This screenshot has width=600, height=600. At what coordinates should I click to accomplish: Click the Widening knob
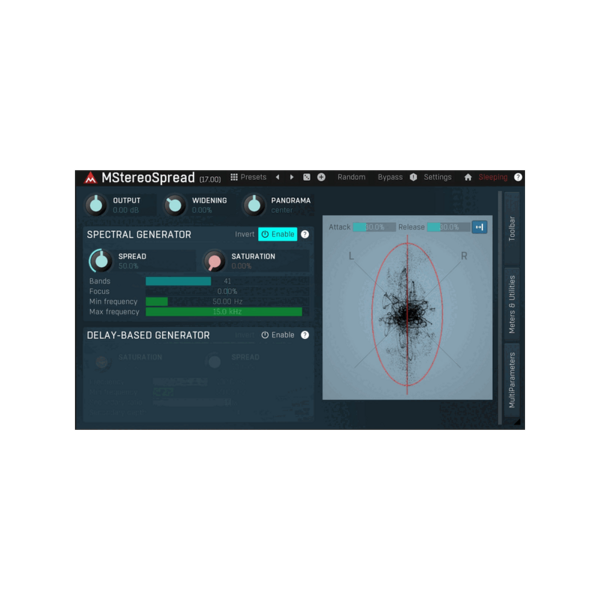175,205
